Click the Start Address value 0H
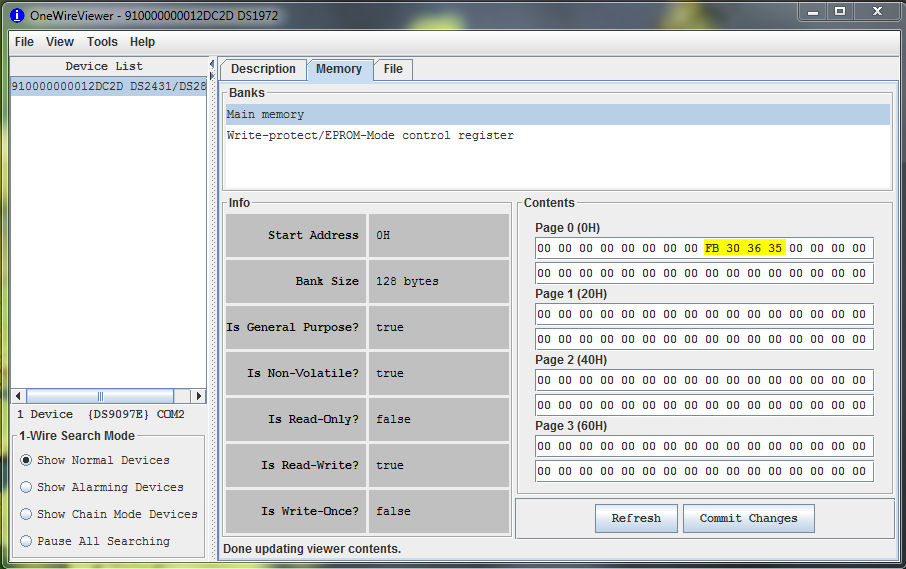 [439, 235]
